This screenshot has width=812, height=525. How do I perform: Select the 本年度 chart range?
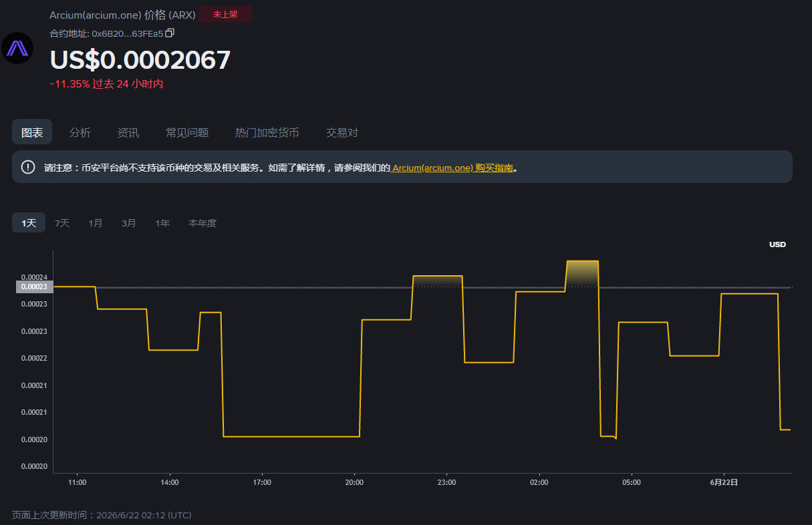(x=202, y=223)
